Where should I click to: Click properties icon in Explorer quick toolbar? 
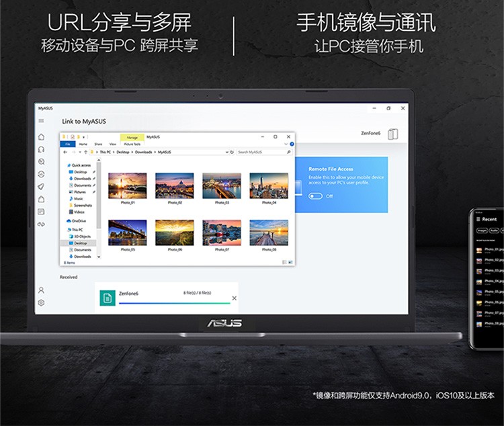[x=73, y=137]
